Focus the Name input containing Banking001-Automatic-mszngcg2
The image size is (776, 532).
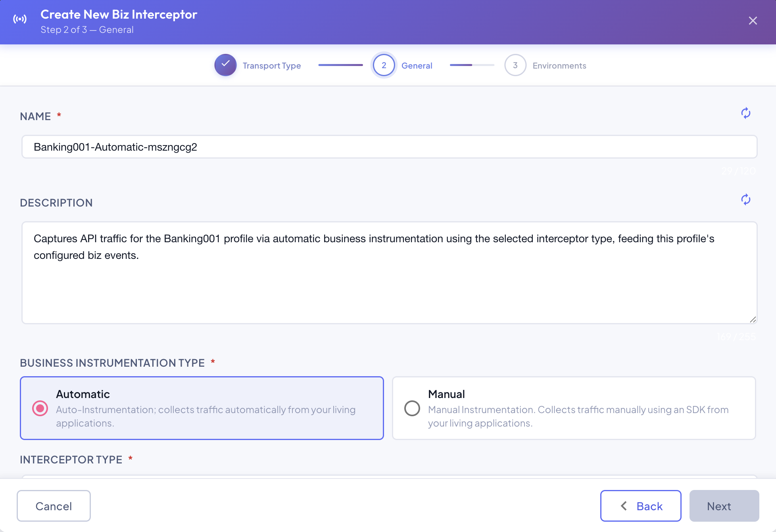click(389, 147)
